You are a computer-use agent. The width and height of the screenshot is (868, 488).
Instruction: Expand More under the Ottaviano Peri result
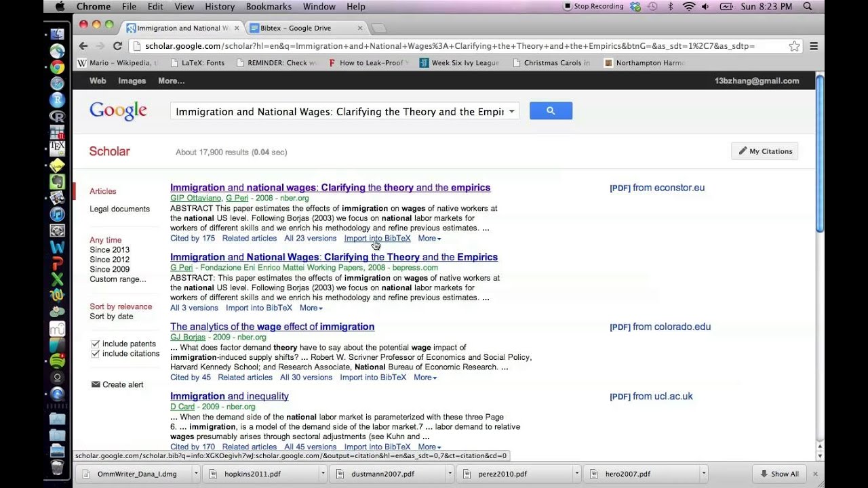point(429,239)
